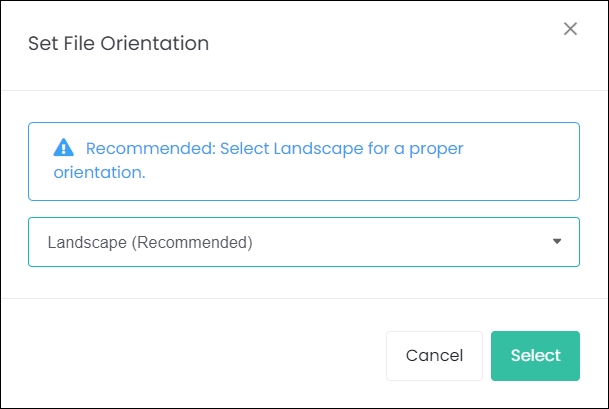Click the word Recommended in the notice
This screenshot has width=609, height=409.
coord(151,148)
